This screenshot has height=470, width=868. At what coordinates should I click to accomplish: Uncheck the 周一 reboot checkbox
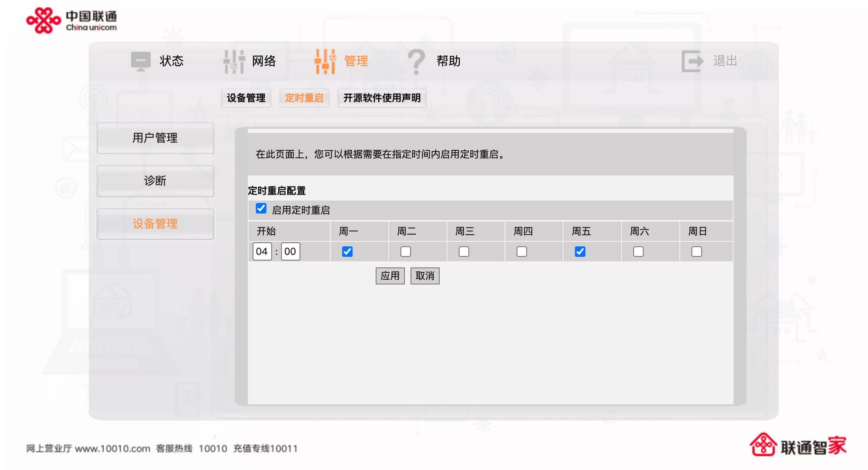(x=347, y=252)
